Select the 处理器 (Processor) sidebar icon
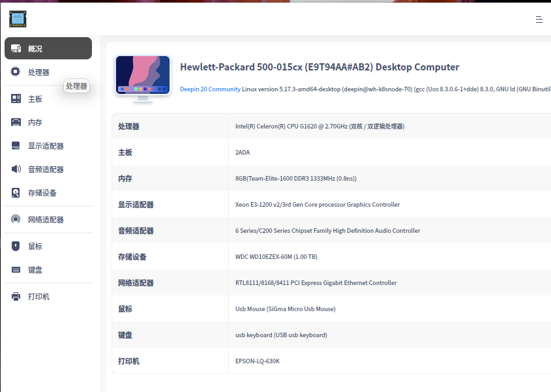The width and height of the screenshot is (551, 392). click(x=15, y=72)
